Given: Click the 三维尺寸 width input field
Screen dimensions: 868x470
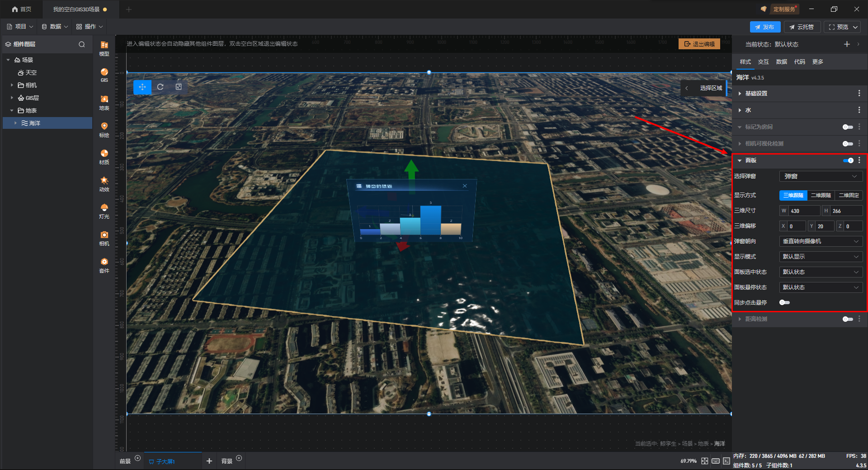Looking at the screenshot, I should 804,211.
